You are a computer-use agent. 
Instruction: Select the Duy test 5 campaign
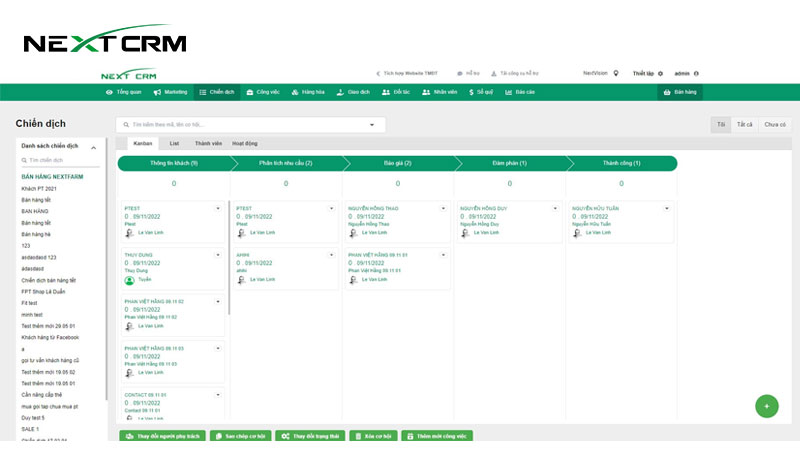(x=33, y=418)
